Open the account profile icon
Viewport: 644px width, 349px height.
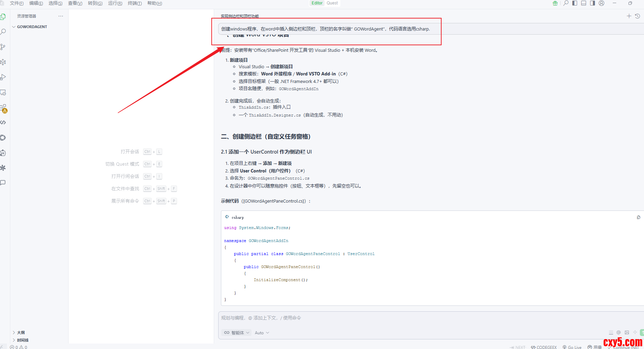point(601,3)
